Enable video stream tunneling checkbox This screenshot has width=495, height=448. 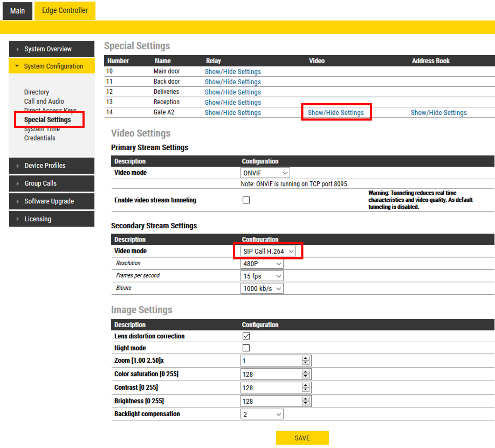point(246,200)
